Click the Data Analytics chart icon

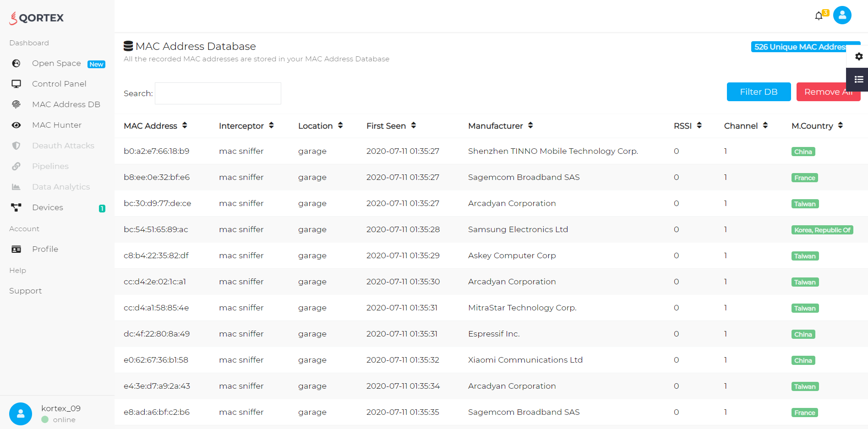[16, 187]
